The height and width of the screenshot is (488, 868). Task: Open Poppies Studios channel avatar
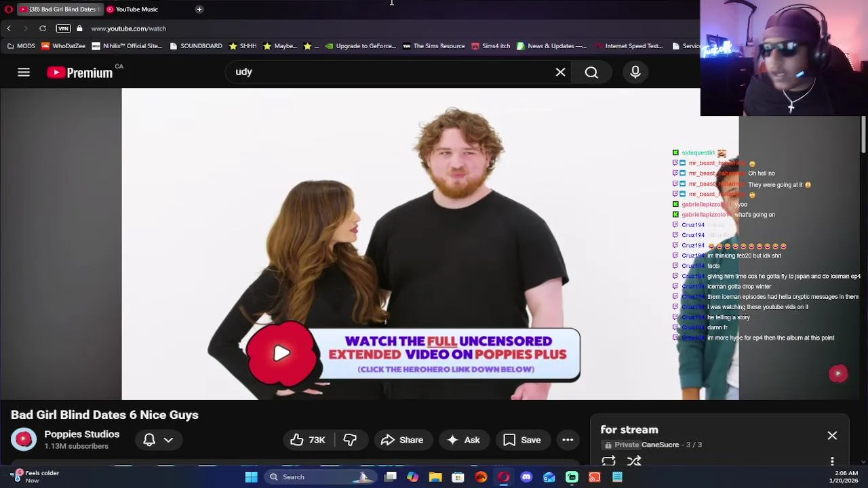click(24, 439)
